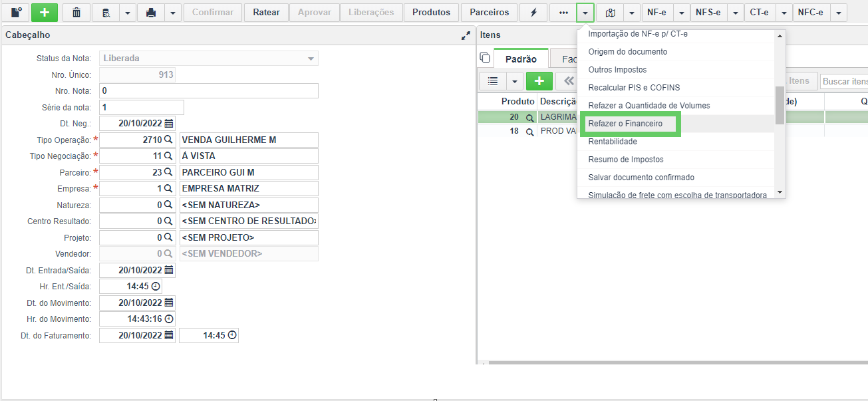This screenshot has height=401, width=868.
Task: Click the magnifier for Centro Resultado
Action: point(168,221)
